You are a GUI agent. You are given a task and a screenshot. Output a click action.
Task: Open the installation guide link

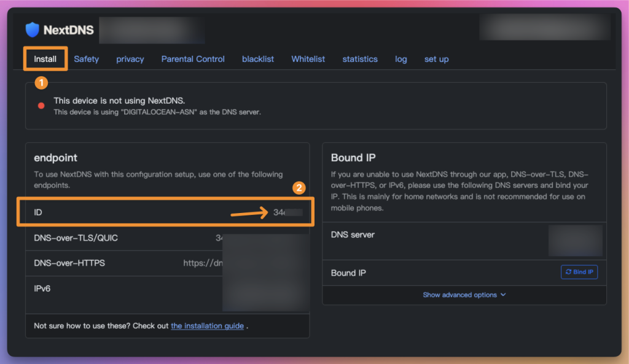tap(208, 325)
